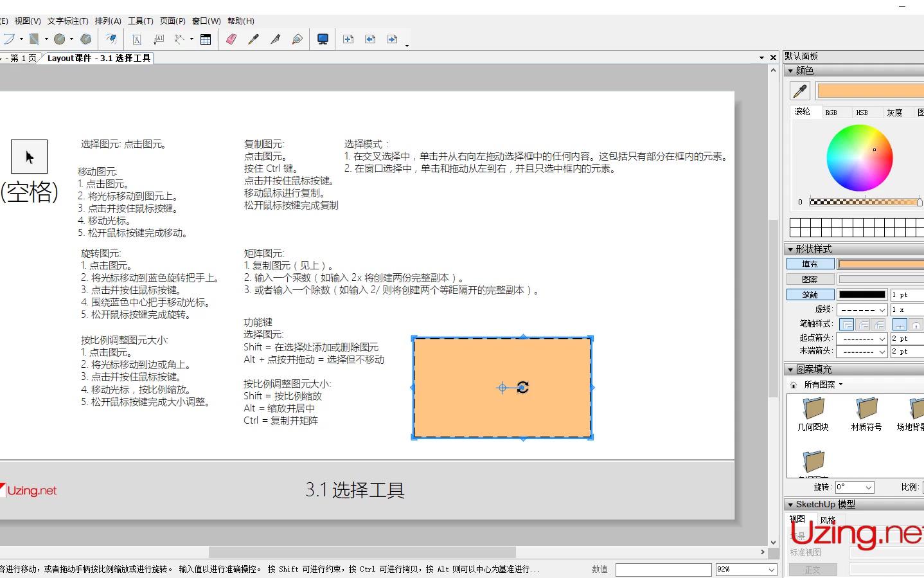Select the Style eyedropper tool
The image size is (924, 578).
253,39
